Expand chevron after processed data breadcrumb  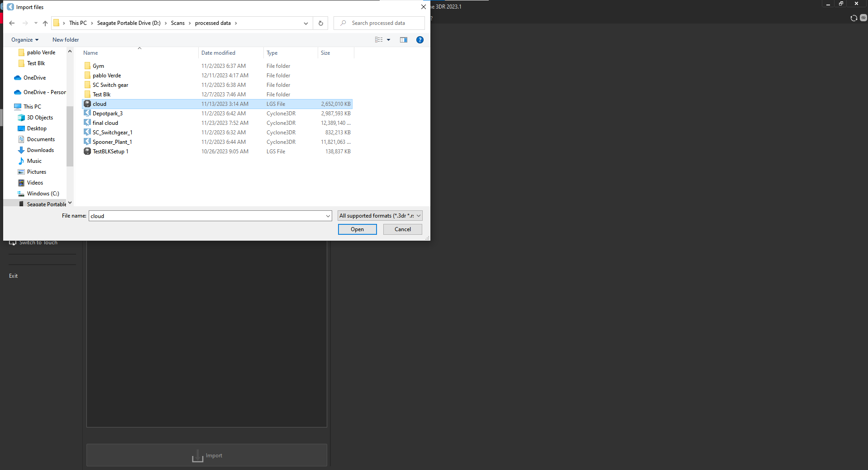click(x=236, y=23)
